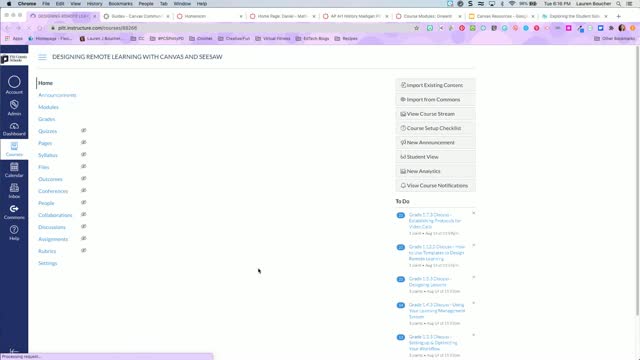Screen dimensions: 640x360
Task: Switch to the Homeroom browser tab
Action: coord(210,16)
